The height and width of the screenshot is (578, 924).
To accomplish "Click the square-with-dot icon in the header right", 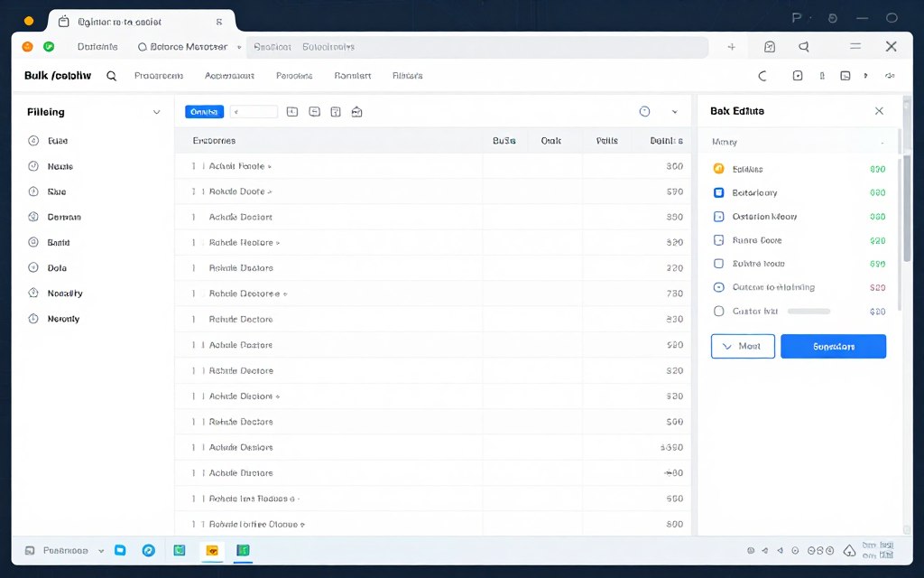I will tap(798, 76).
